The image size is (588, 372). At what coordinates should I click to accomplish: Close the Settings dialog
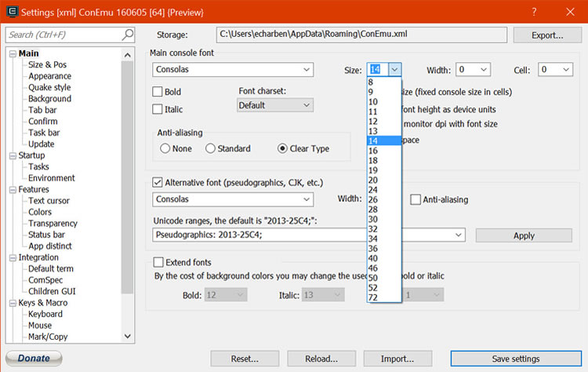(571, 12)
